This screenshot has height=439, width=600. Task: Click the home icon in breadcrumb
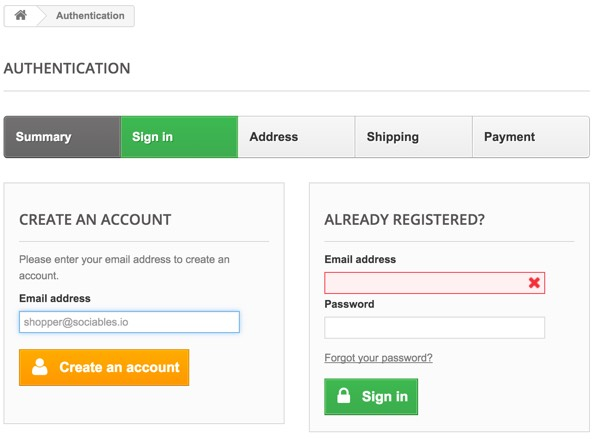(x=21, y=15)
